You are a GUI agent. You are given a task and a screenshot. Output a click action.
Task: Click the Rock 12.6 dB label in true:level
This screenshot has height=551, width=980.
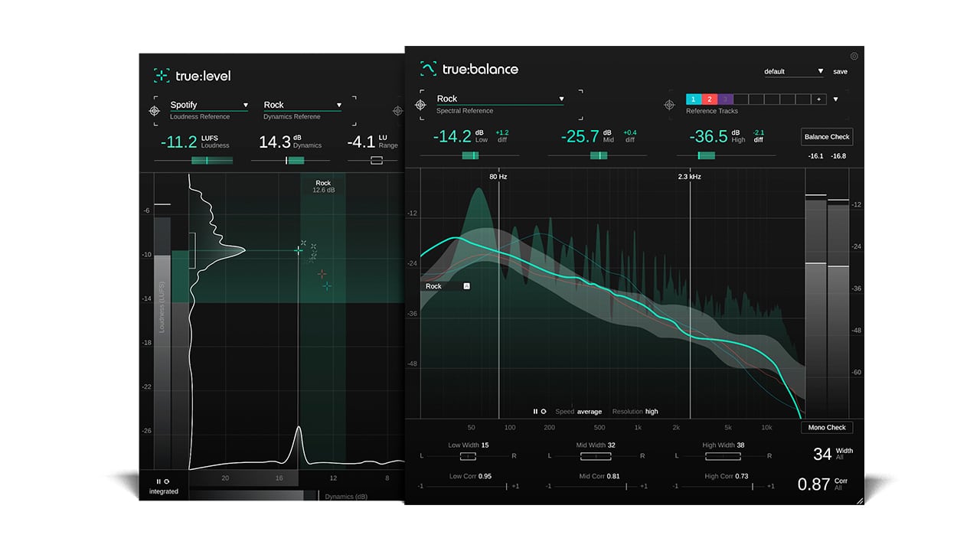323,186
